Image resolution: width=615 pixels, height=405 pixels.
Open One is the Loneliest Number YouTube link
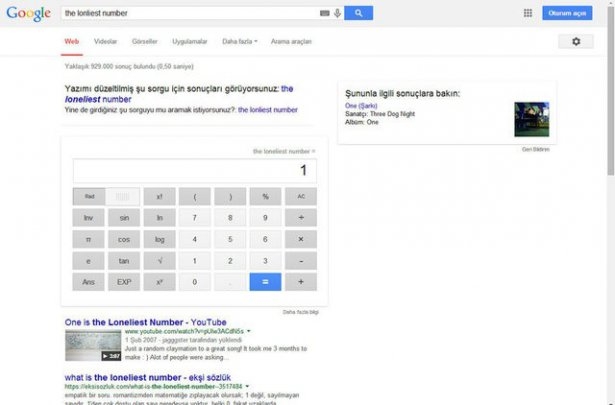tap(145, 321)
